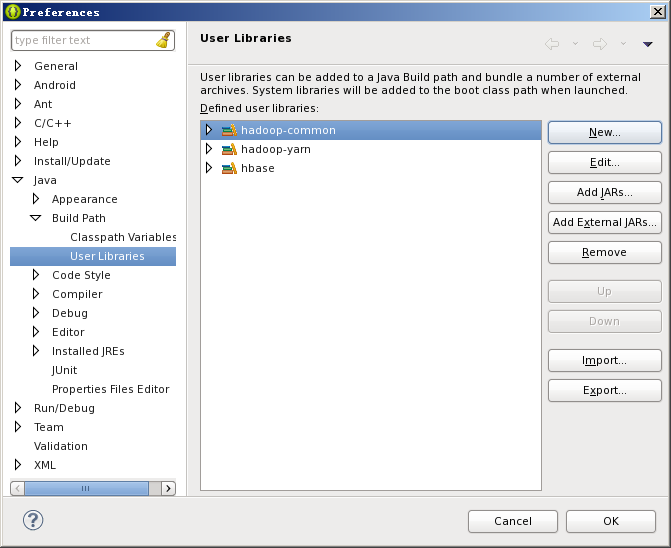Viewport: 671px width, 548px height.
Task: Select the hbase library row
Action: [x=371, y=168]
